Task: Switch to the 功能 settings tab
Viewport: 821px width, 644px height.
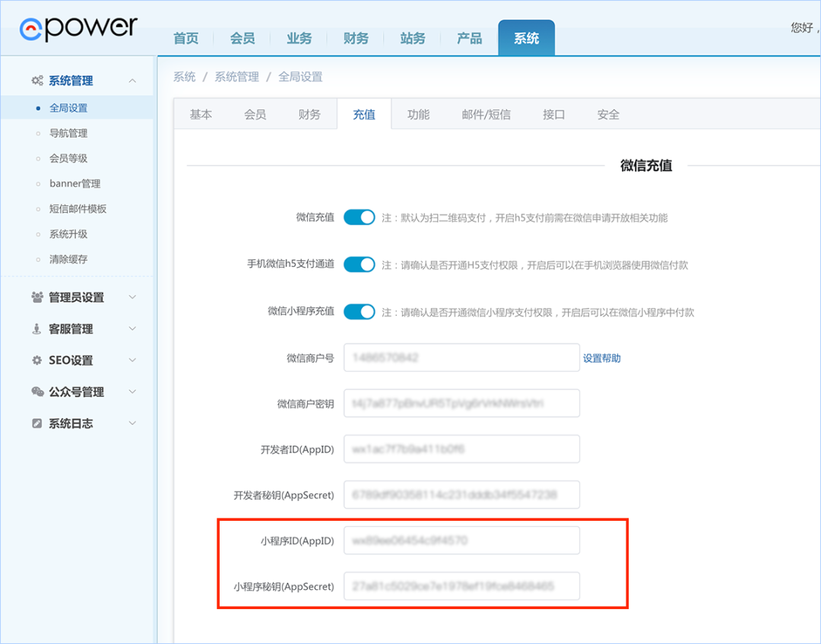Action: (418, 114)
